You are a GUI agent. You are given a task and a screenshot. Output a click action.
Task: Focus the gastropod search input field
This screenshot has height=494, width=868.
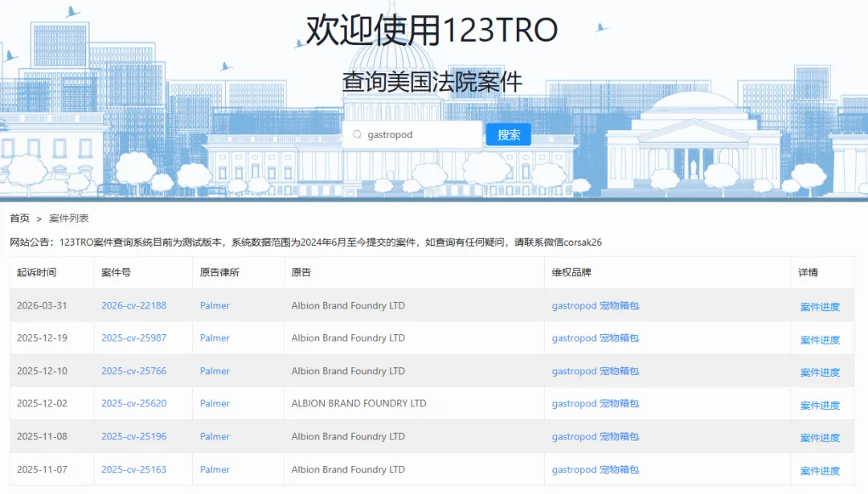point(420,135)
